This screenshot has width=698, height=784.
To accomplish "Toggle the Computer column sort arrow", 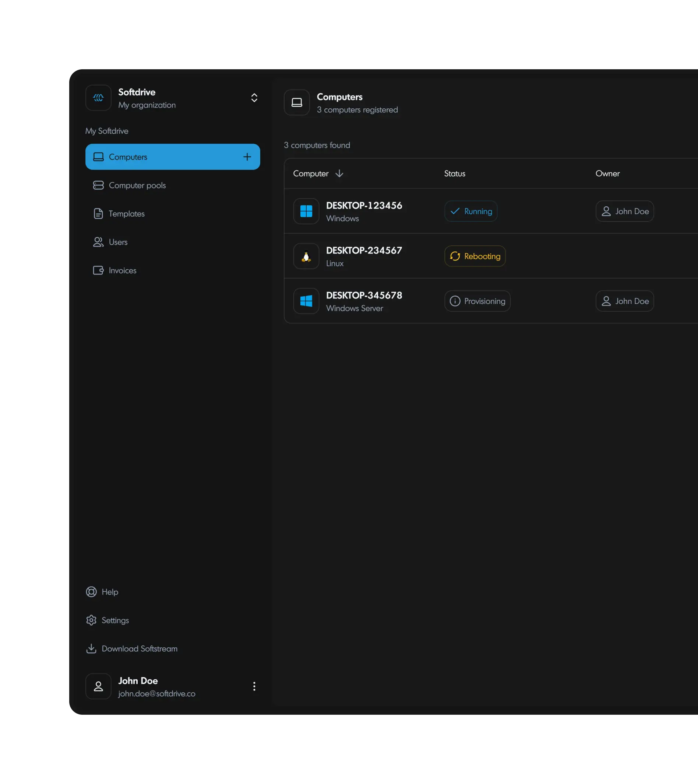I will click(x=340, y=174).
